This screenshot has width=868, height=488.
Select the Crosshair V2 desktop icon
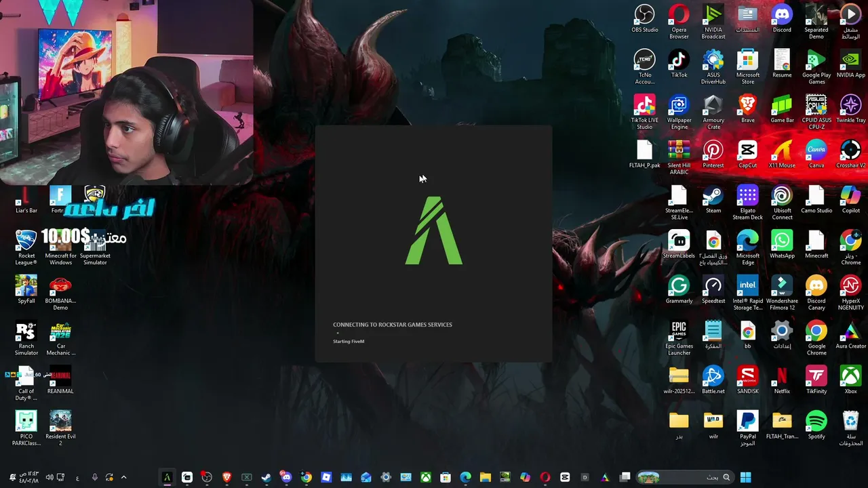(850, 155)
